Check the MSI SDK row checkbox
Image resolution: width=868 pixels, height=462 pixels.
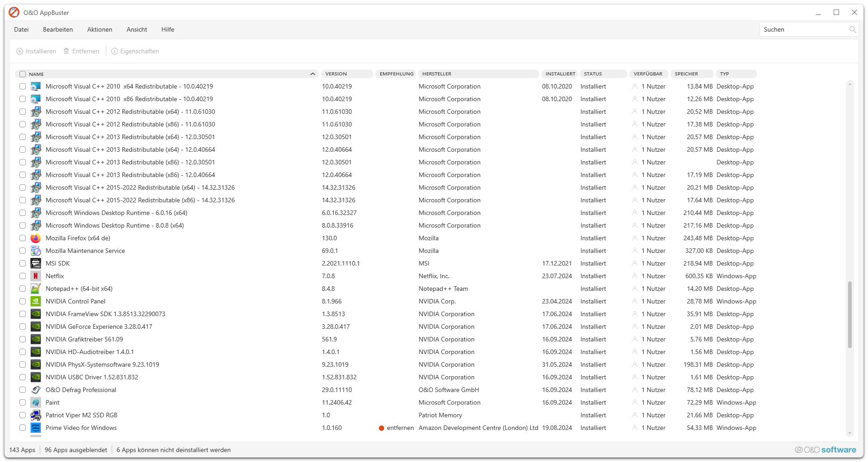[23, 263]
